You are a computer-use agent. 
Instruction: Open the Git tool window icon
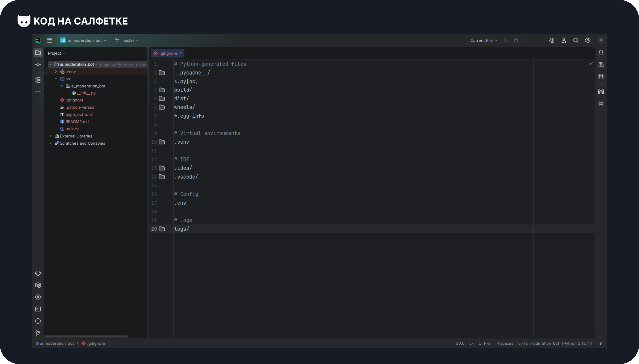38,333
